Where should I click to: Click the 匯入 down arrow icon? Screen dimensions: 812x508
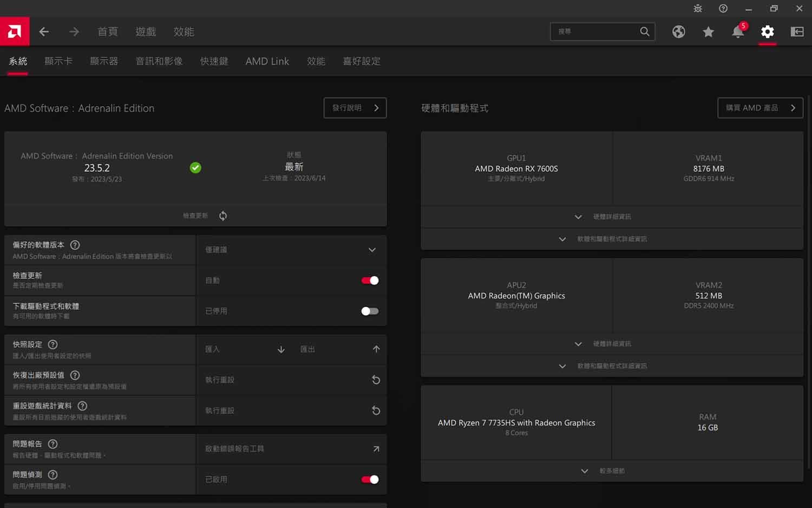click(x=281, y=349)
